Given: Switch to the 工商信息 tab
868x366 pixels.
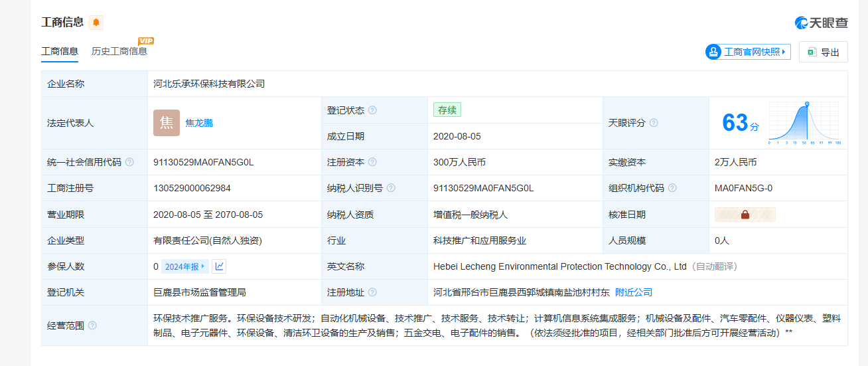Looking at the screenshot, I should [x=60, y=51].
